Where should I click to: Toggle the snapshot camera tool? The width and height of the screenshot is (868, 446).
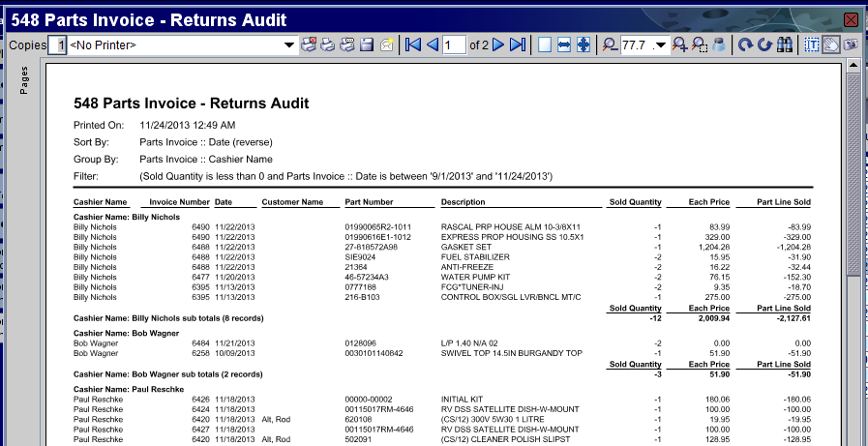pos(850,45)
